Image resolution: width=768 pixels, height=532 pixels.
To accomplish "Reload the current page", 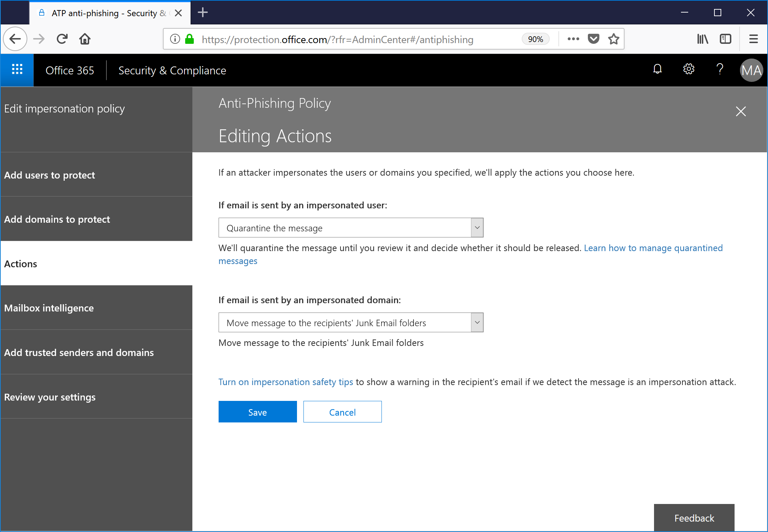I will (x=62, y=39).
